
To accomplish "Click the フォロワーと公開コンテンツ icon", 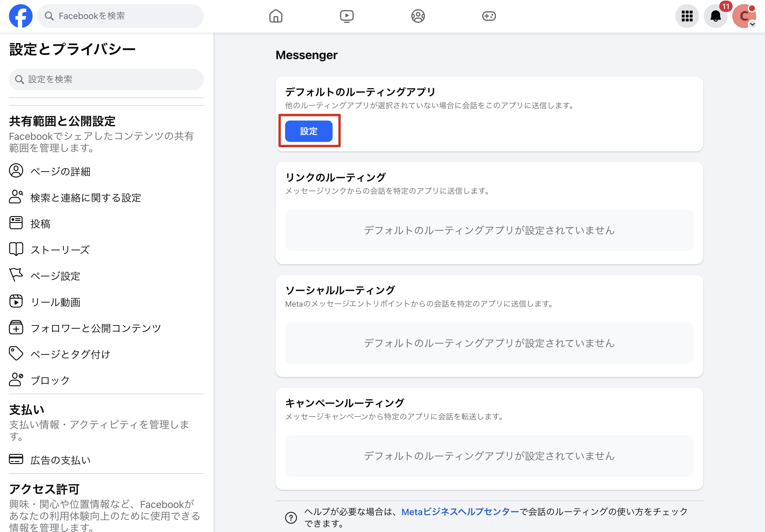I will pyautogui.click(x=16, y=327).
